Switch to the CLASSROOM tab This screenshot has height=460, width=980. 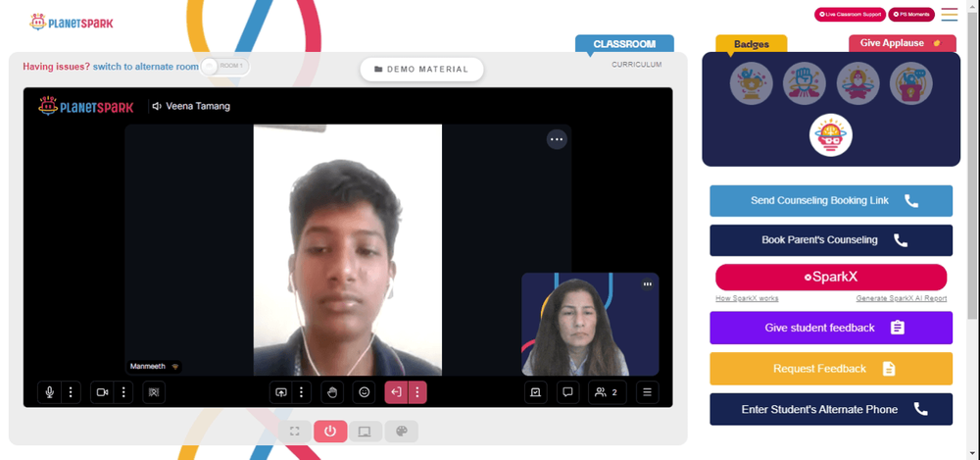click(x=624, y=44)
